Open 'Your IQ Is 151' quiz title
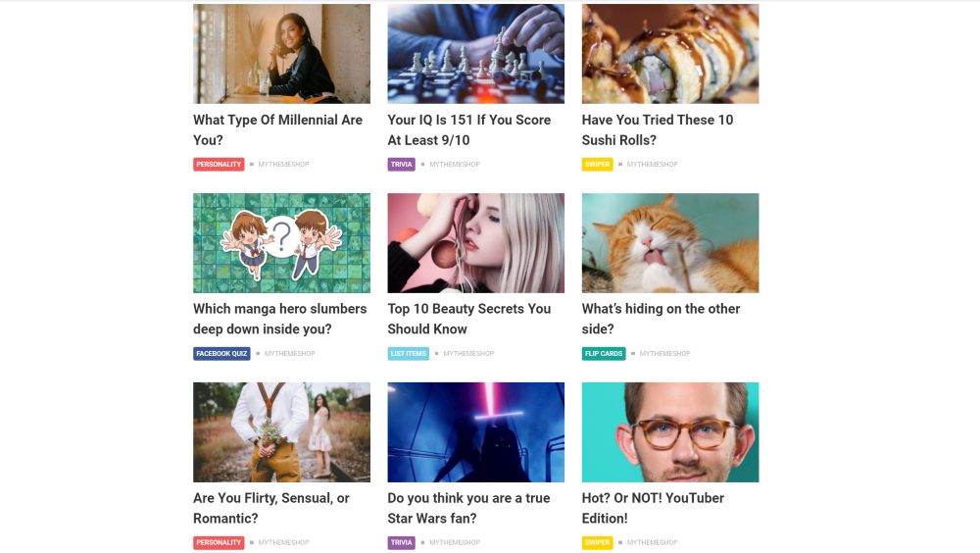The width and height of the screenshot is (980, 553). (x=468, y=130)
